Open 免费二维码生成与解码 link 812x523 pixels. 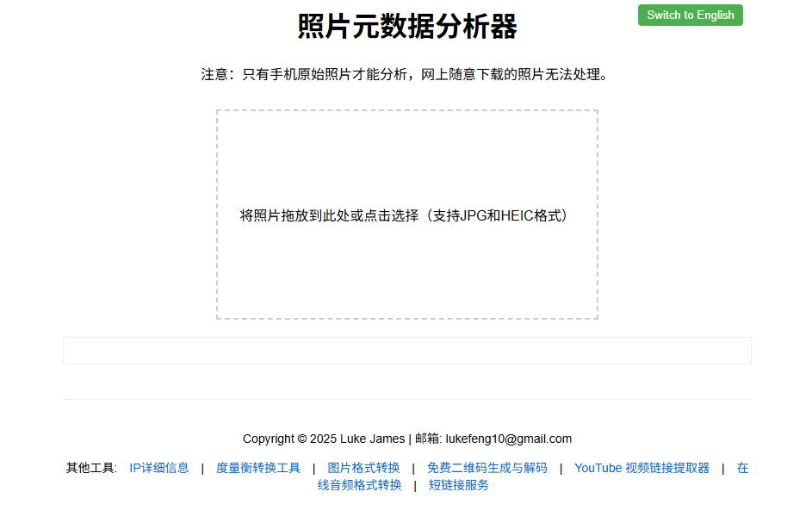tap(487, 468)
